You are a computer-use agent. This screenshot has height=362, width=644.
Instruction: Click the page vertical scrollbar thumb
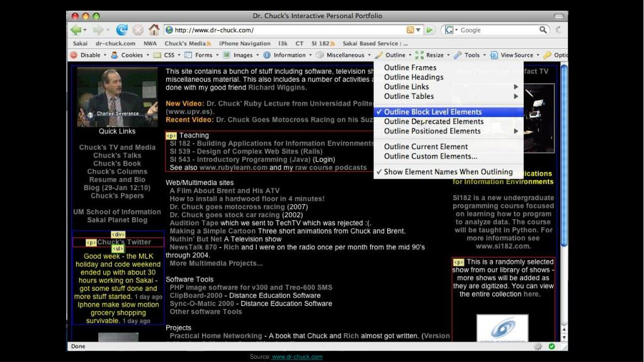564,156
